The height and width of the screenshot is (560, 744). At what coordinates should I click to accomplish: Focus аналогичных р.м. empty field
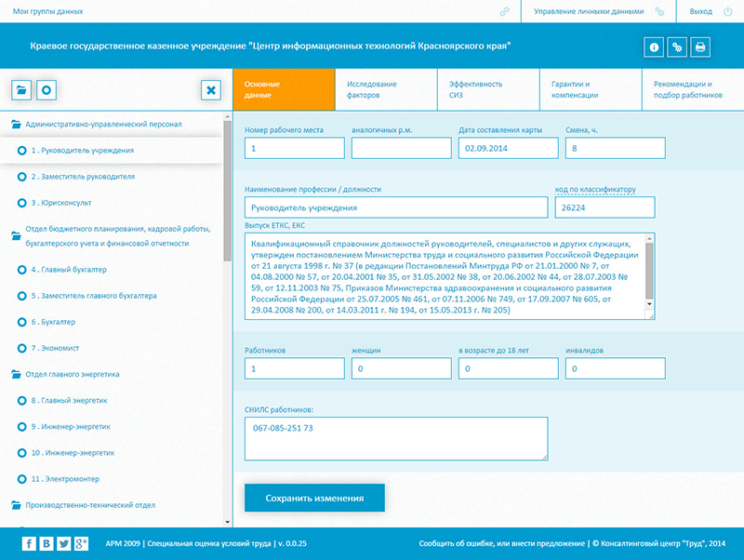coord(402,148)
